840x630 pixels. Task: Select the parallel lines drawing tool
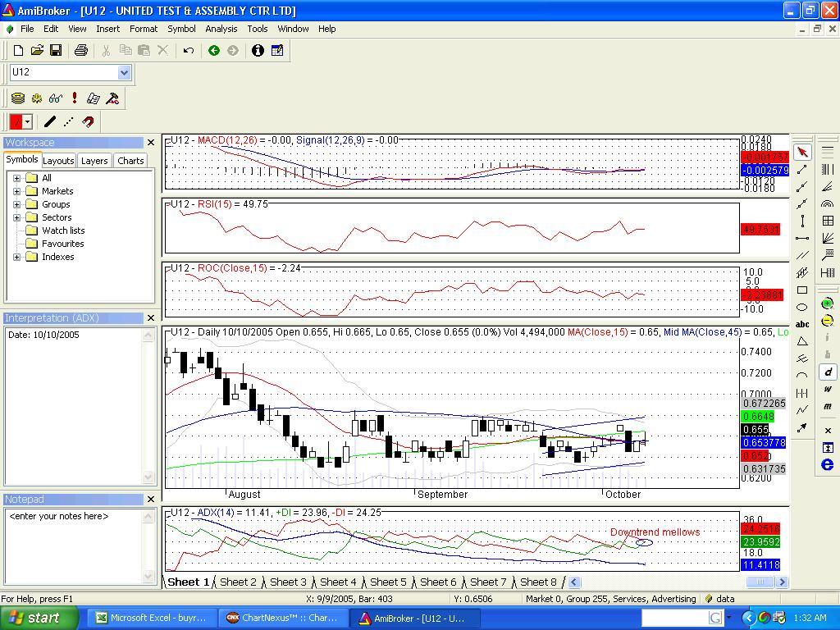(802, 255)
